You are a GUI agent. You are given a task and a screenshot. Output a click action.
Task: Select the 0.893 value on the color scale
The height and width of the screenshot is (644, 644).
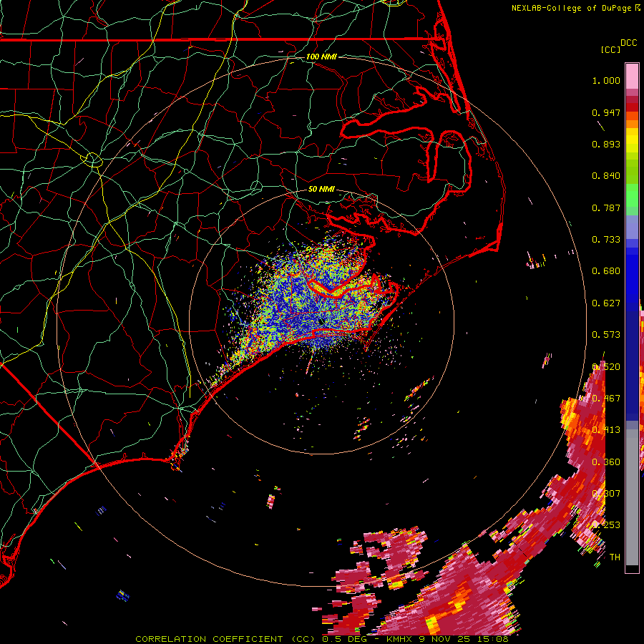click(606, 144)
